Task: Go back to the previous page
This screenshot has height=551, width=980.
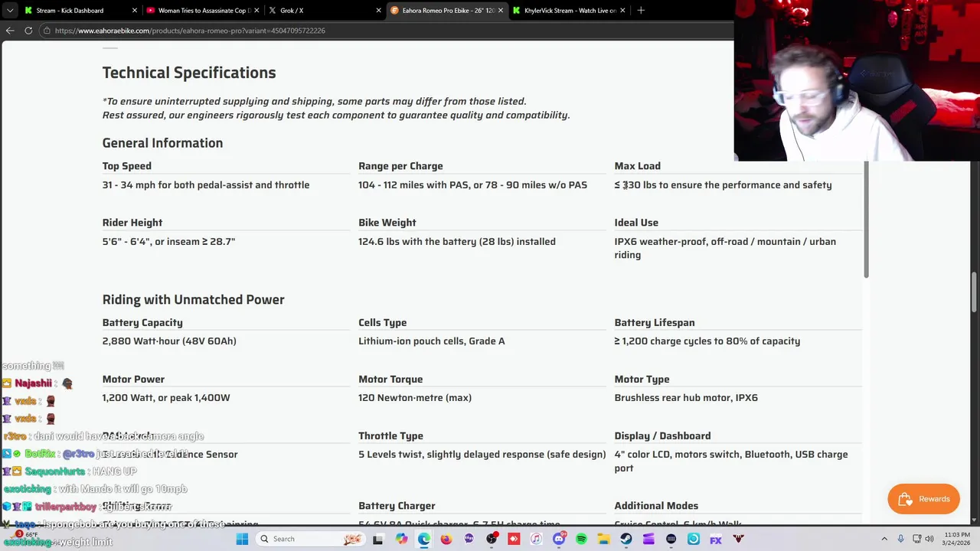Action: click(x=9, y=31)
